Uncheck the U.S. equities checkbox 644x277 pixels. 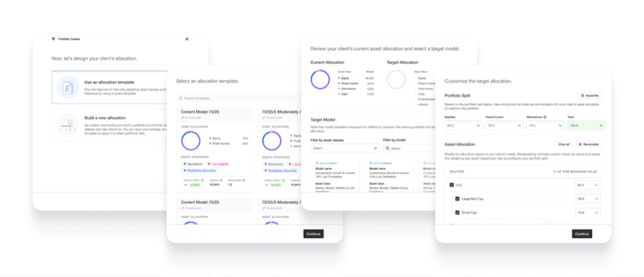point(451,185)
